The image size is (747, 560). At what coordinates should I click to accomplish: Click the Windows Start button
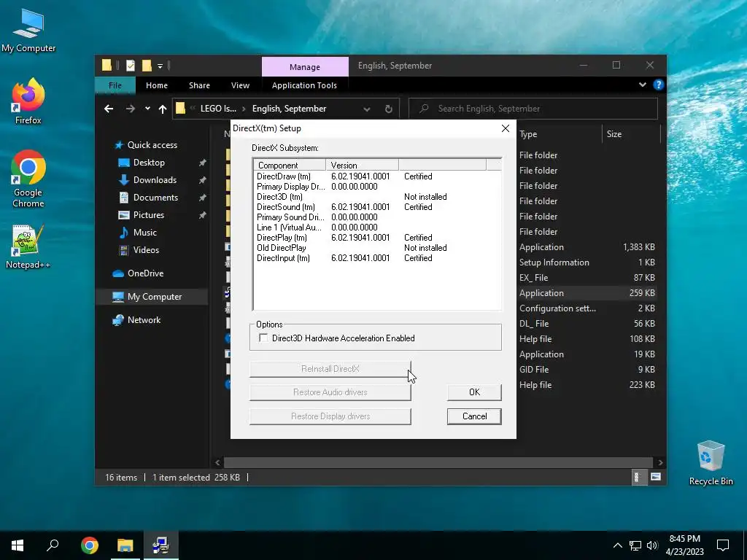coord(18,545)
